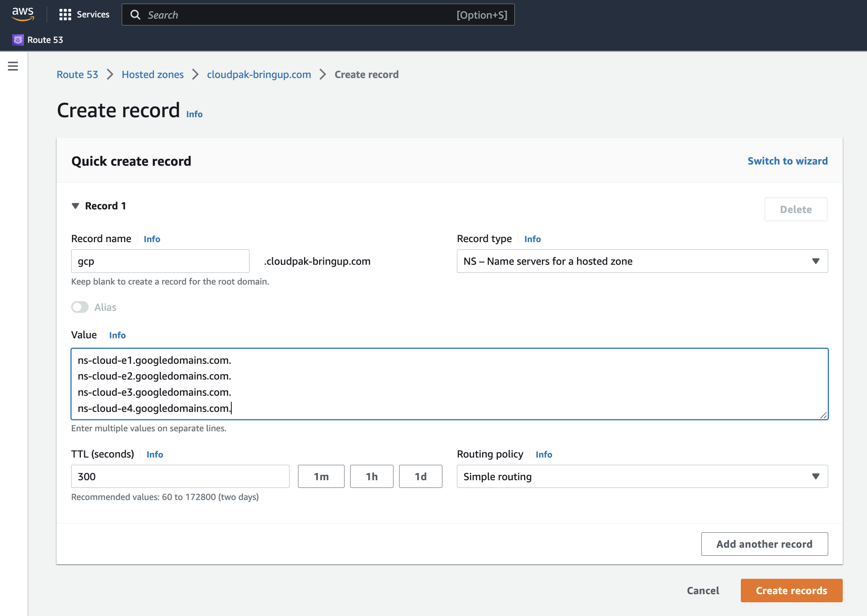
Task: Click the Switch to wizard link
Action: click(788, 160)
